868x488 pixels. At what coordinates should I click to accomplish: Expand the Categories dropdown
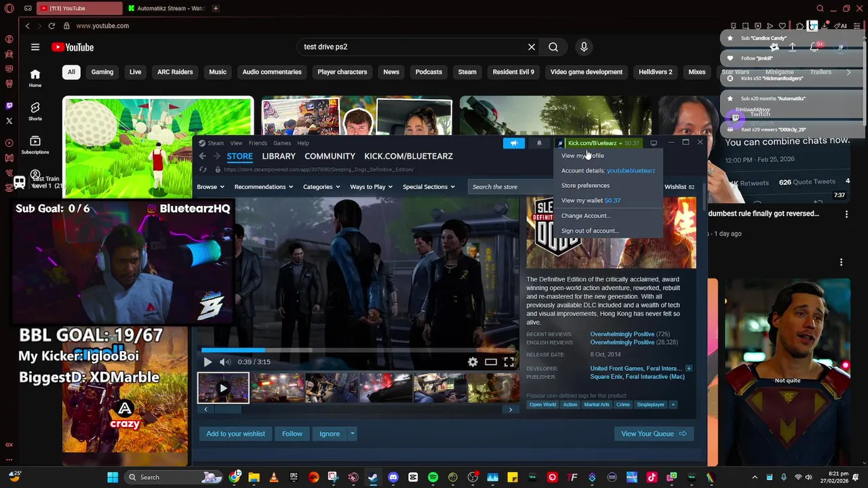point(322,187)
